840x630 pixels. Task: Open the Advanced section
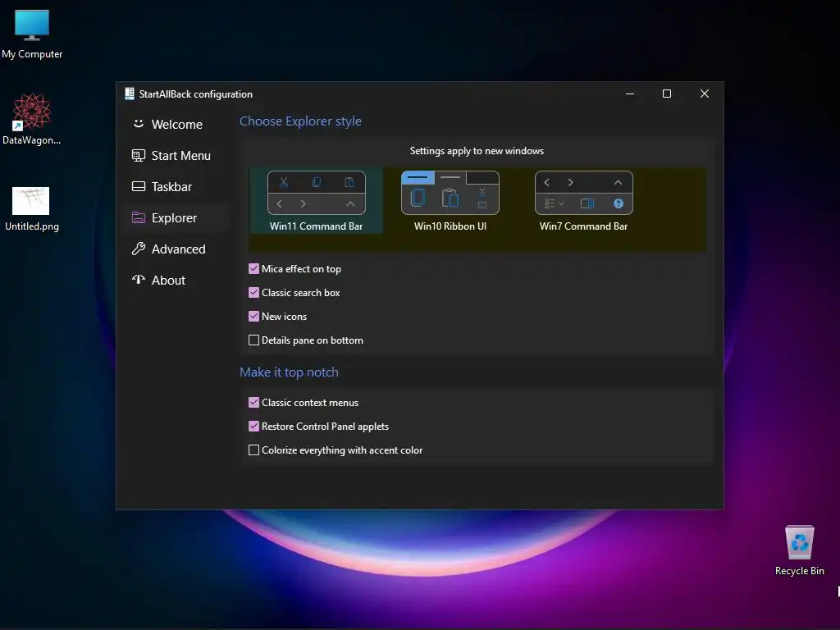coord(177,249)
